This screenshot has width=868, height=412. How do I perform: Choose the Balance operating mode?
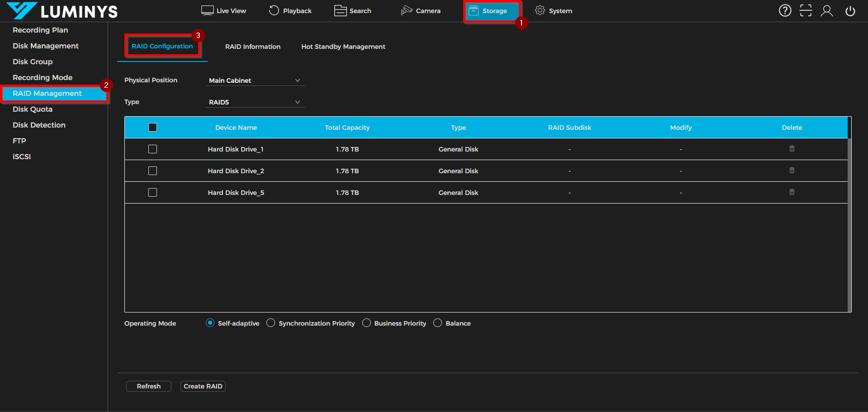(x=437, y=323)
